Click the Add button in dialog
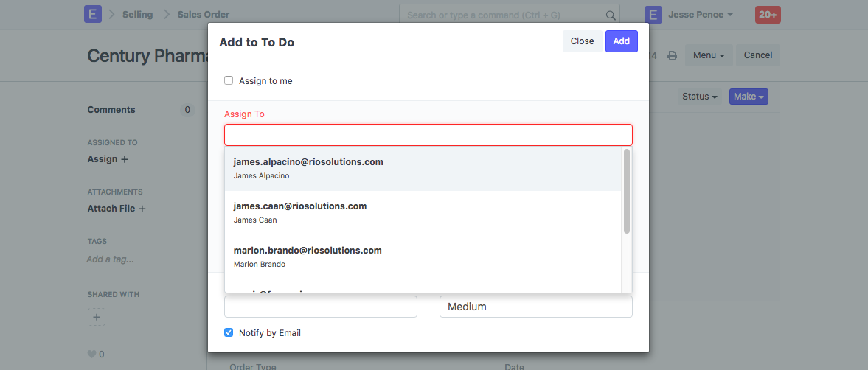868x370 pixels. pyautogui.click(x=621, y=41)
